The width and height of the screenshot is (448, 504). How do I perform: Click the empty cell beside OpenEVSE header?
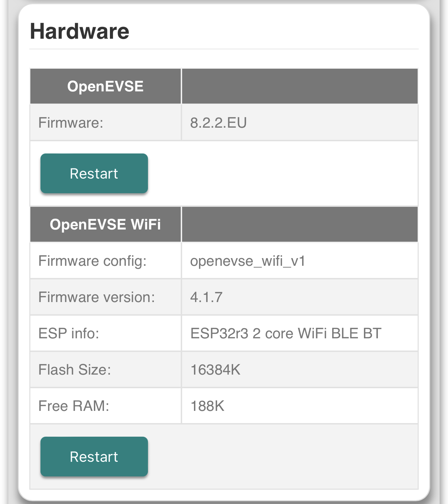click(299, 86)
